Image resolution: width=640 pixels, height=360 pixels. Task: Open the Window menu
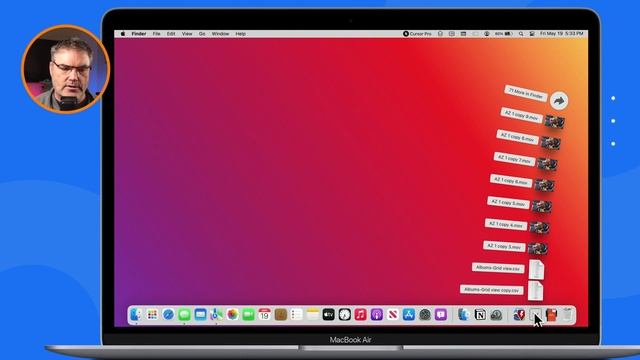tap(220, 34)
